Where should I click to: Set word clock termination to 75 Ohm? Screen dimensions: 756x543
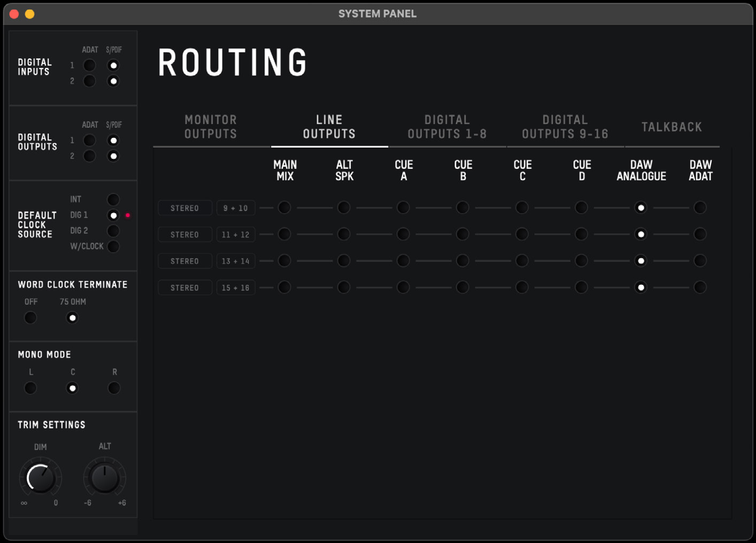click(x=72, y=318)
